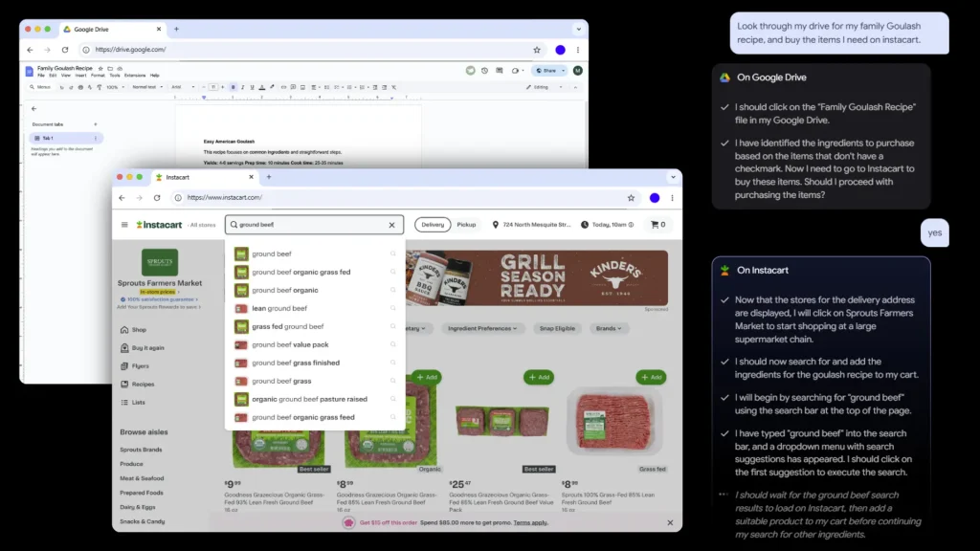The height and width of the screenshot is (551, 980).
Task: Open the Editing mode dropdown in Docs
Action: tap(545, 87)
